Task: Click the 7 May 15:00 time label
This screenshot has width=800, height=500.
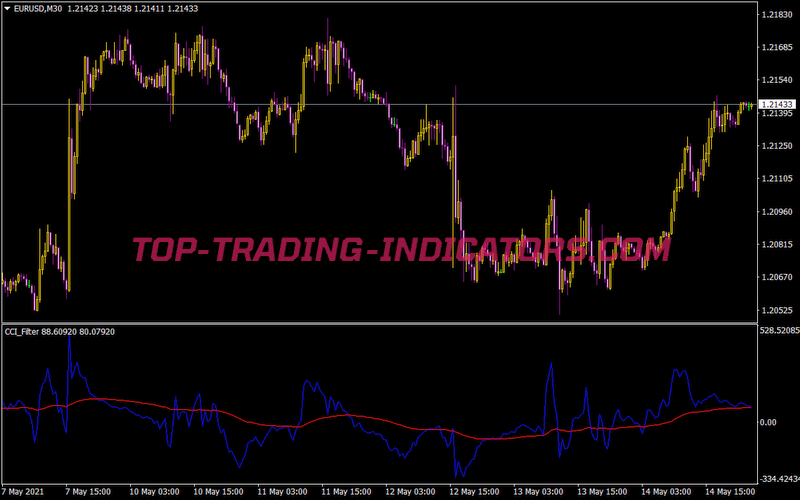Action: [x=90, y=492]
